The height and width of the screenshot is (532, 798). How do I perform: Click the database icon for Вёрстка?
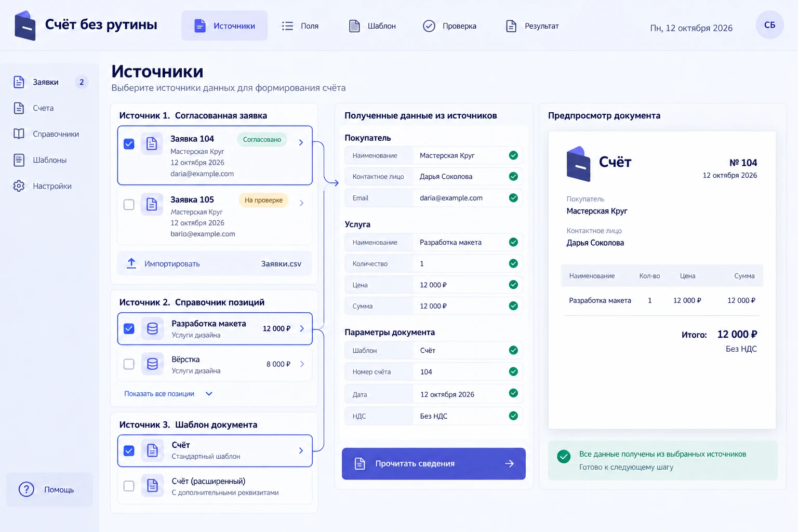coord(152,364)
